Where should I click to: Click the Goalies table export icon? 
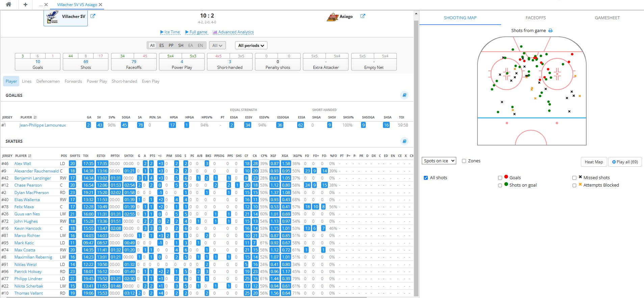tap(404, 95)
